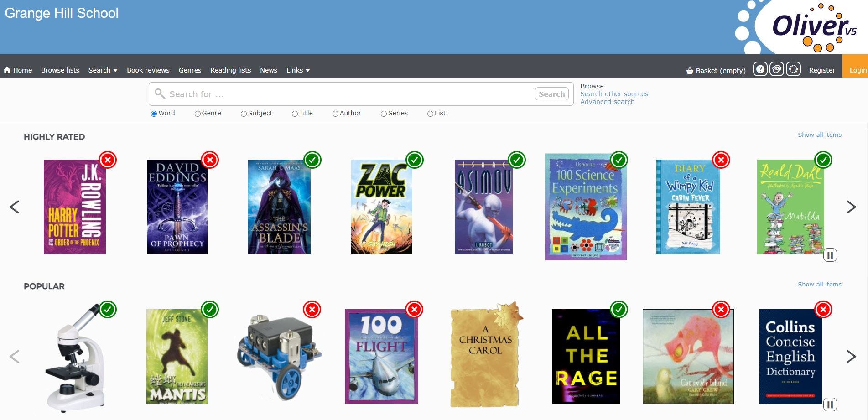Click the magnifier icon in search box
The height and width of the screenshot is (420, 868).
coord(160,94)
